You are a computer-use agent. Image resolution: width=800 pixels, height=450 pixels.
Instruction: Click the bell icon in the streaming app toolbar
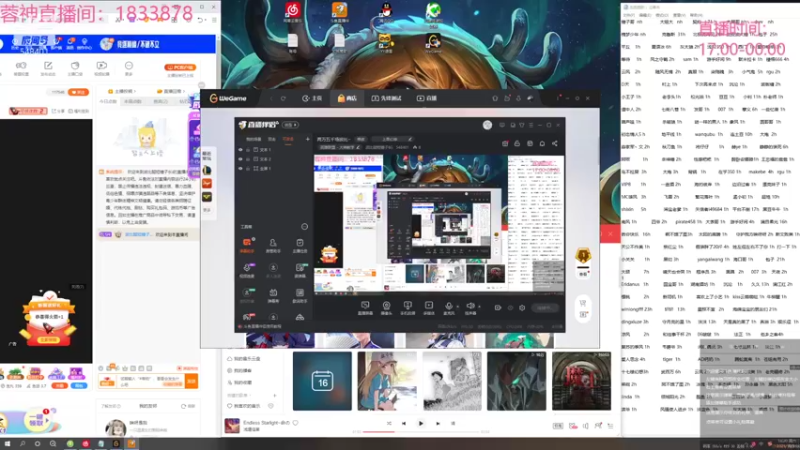click(542, 144)
